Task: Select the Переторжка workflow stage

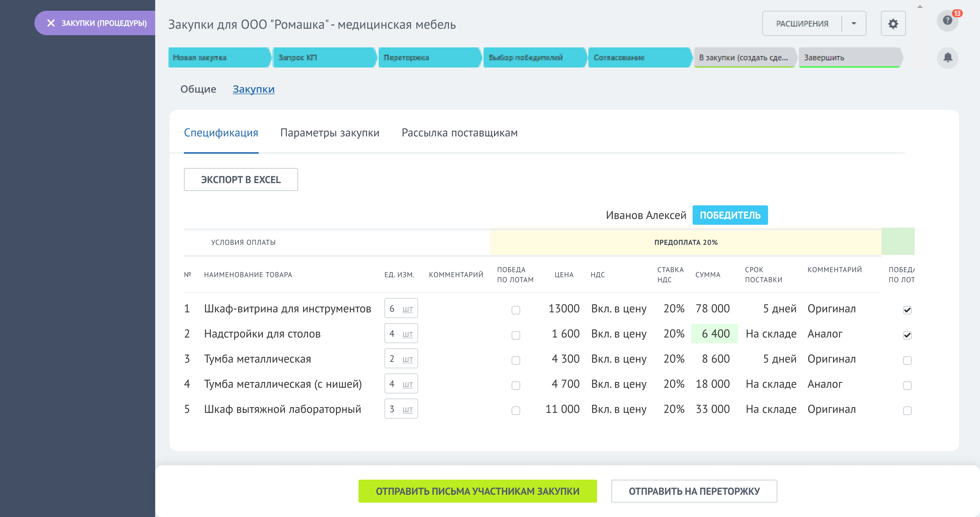Action: [x=429, y=58]
